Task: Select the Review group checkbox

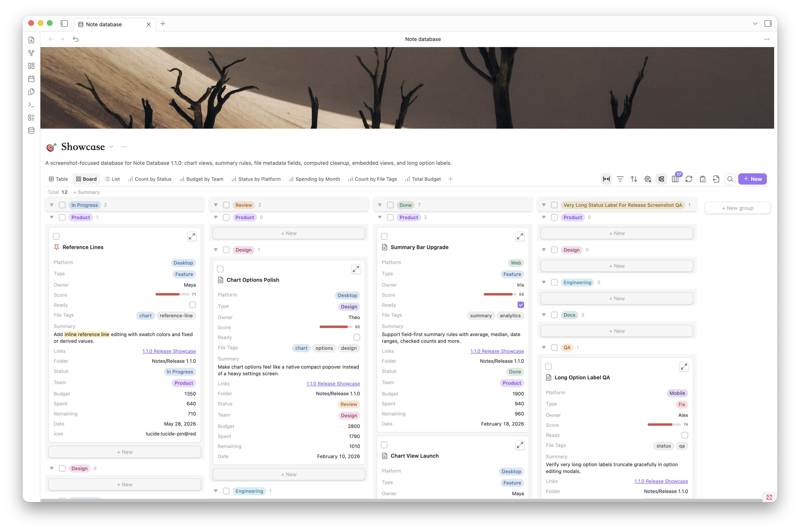Action: (226, 205)
